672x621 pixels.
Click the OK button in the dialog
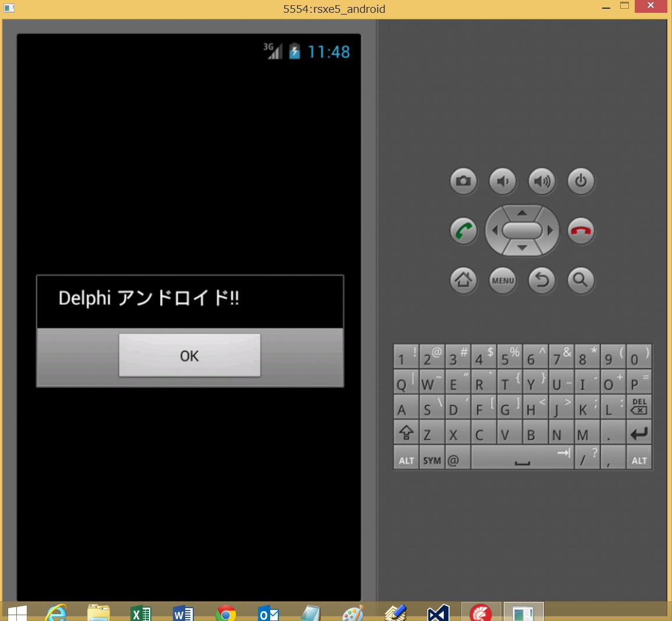(x=189, y=355)
